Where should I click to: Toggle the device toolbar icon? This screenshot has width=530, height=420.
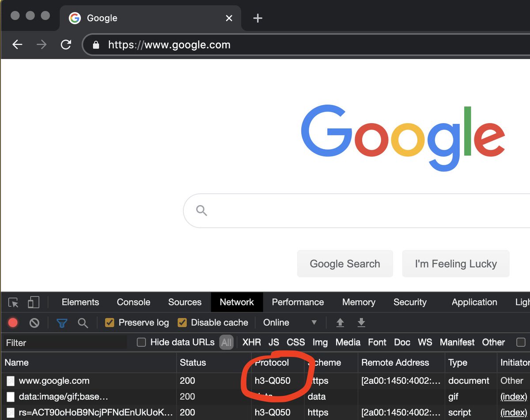pyautogui.click(x=33, y=302)
